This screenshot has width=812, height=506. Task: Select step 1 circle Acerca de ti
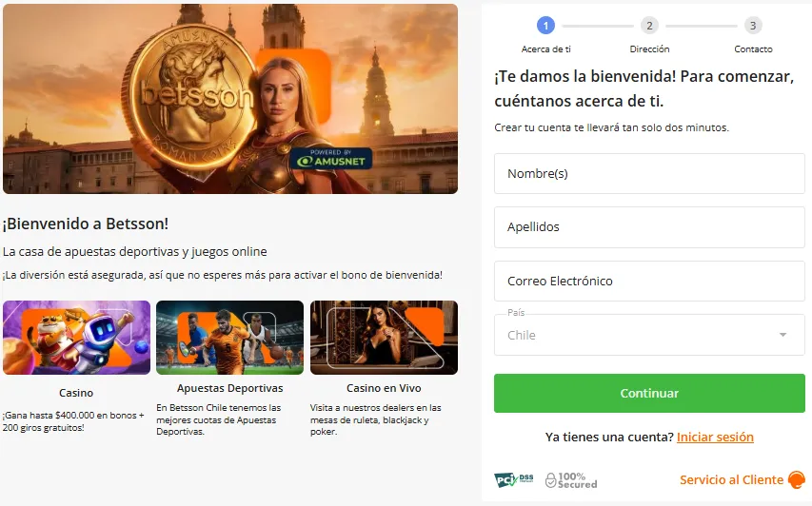[x=545, y=26]
